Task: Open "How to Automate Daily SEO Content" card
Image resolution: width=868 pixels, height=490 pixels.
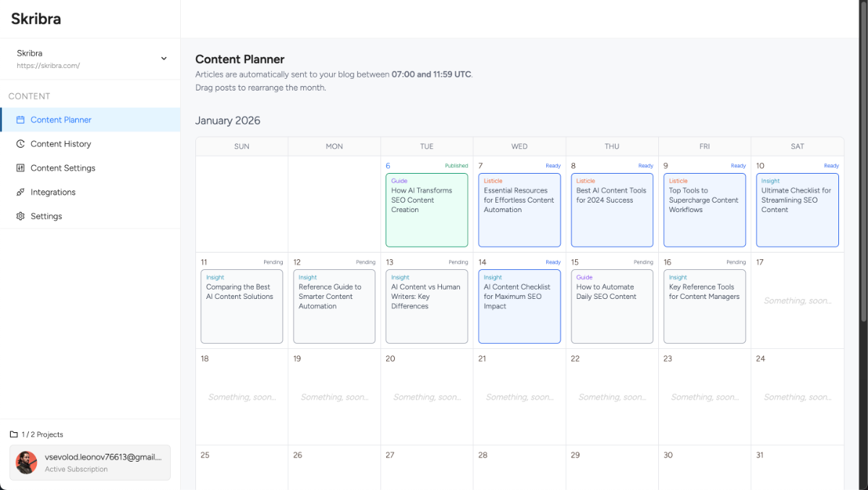Action: 612,306
